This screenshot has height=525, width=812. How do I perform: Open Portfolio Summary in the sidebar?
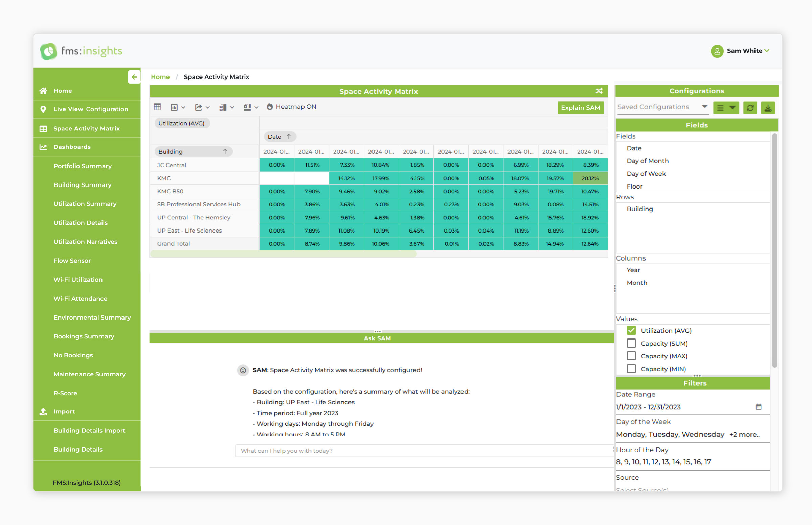coord(83,166)
